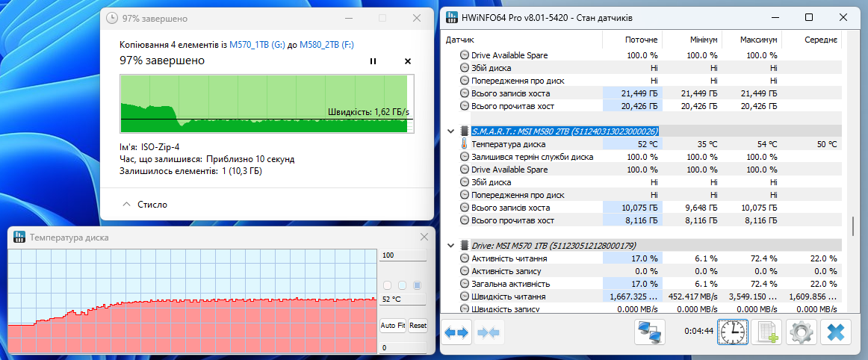868x360 pixels.
Task: Close the Температура диска graph window
Action: pyautogui.click(x=424, y=237)
